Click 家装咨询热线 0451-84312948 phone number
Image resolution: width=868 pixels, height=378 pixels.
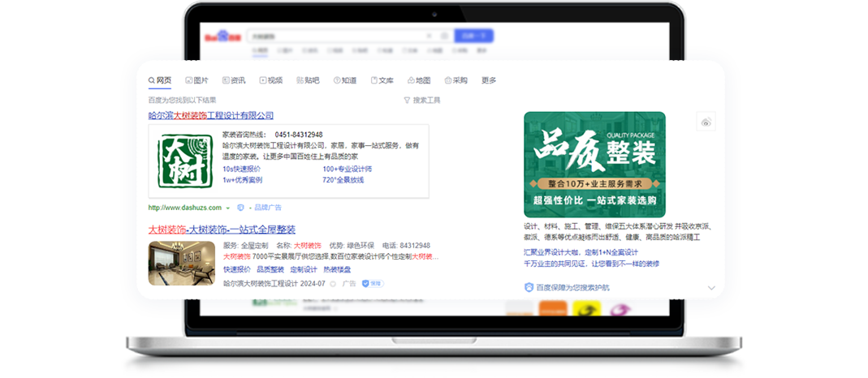tap(298, 135)
